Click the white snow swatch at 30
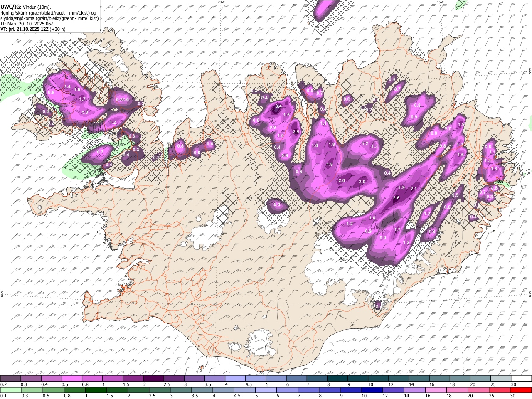This screenshot has height=399, width=532. pyautogui.click(x=521, y=378)
